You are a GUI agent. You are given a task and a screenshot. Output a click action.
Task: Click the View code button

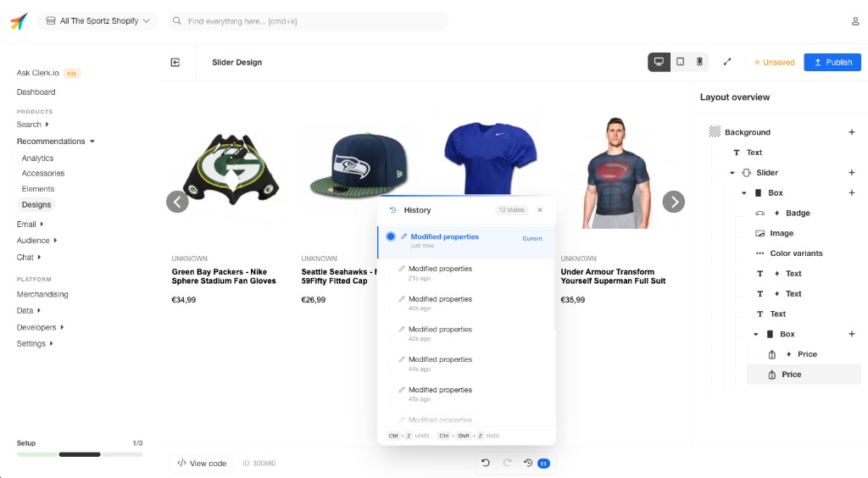pos(202,463)
